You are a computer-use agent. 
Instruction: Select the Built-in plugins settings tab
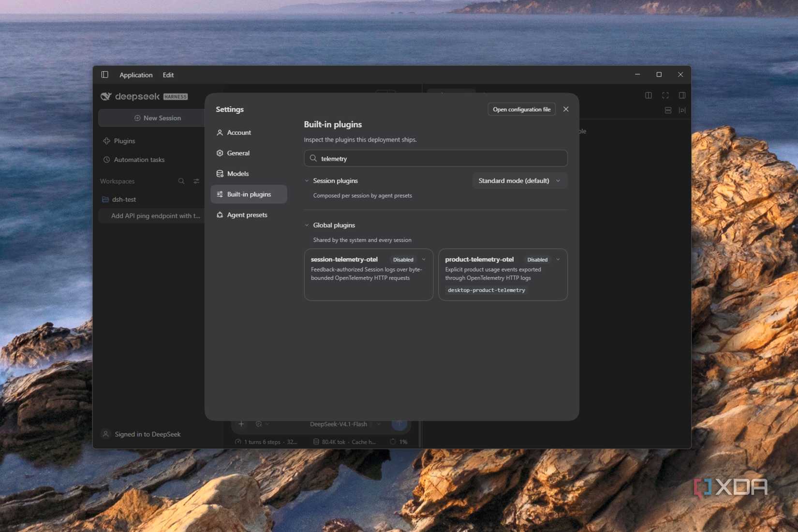pos(249,194)
